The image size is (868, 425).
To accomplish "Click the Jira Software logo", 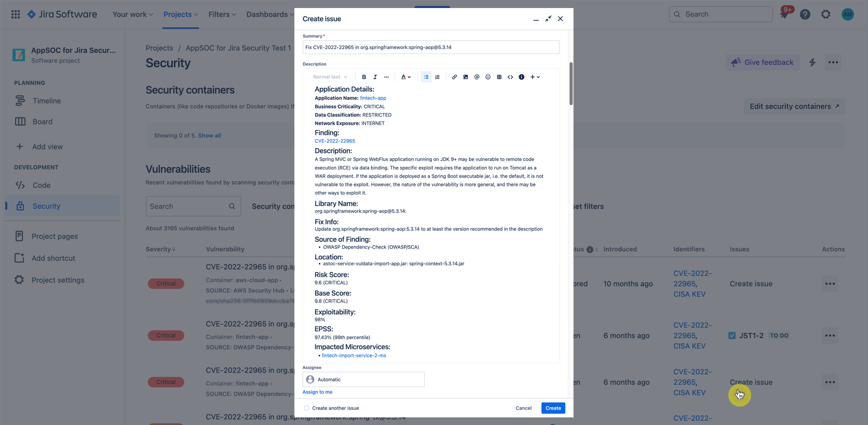I will pyautogui.click(x=62, y=14).
